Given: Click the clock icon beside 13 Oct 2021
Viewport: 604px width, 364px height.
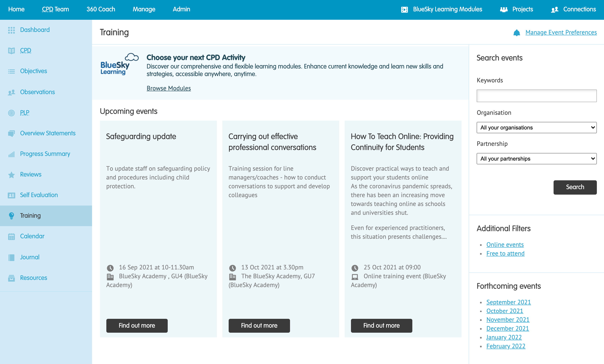Looking at the screenshot, I should coord(232,268).
